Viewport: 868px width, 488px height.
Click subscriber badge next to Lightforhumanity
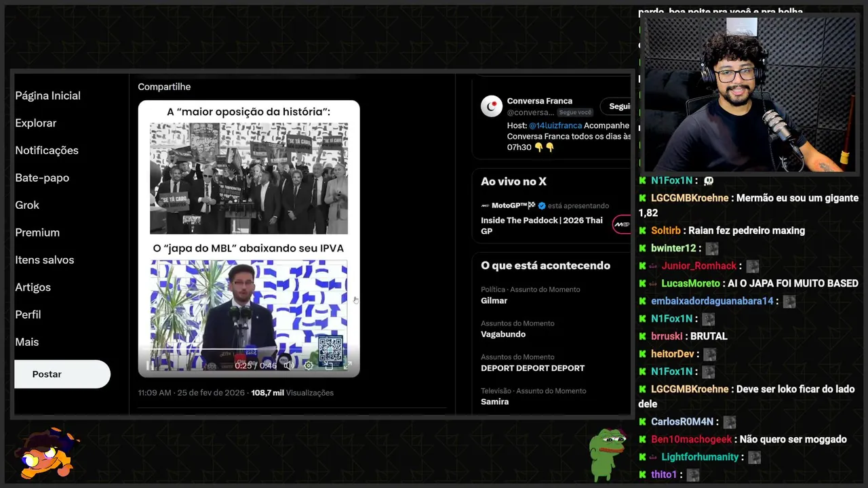654,457
